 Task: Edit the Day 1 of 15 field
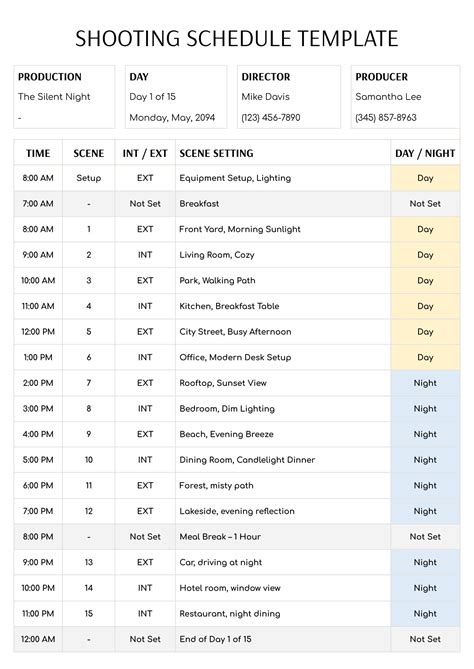(x=152, y=97)
